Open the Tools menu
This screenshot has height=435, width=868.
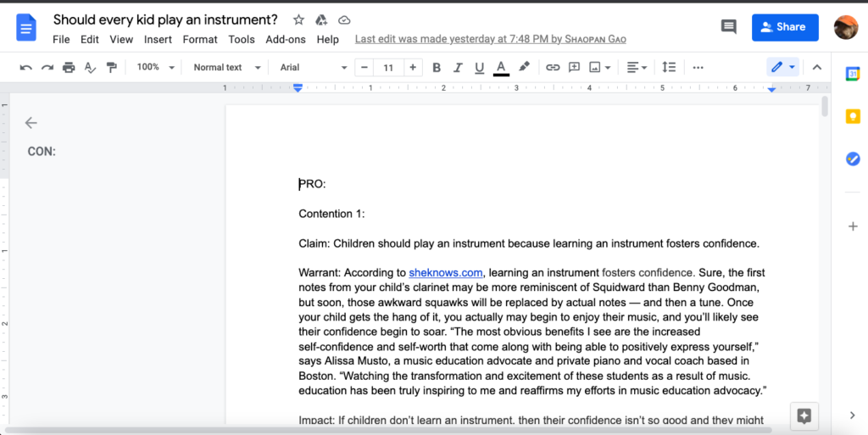tap(242, 39)
